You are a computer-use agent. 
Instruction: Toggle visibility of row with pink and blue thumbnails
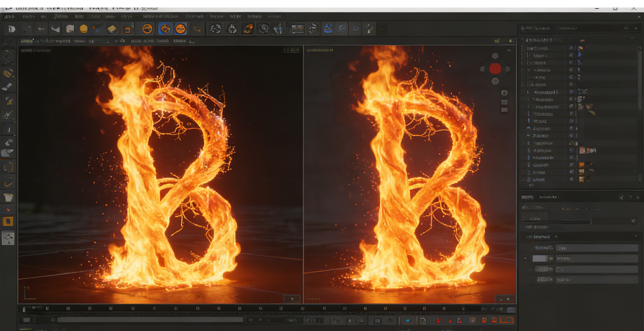point(571,150)
